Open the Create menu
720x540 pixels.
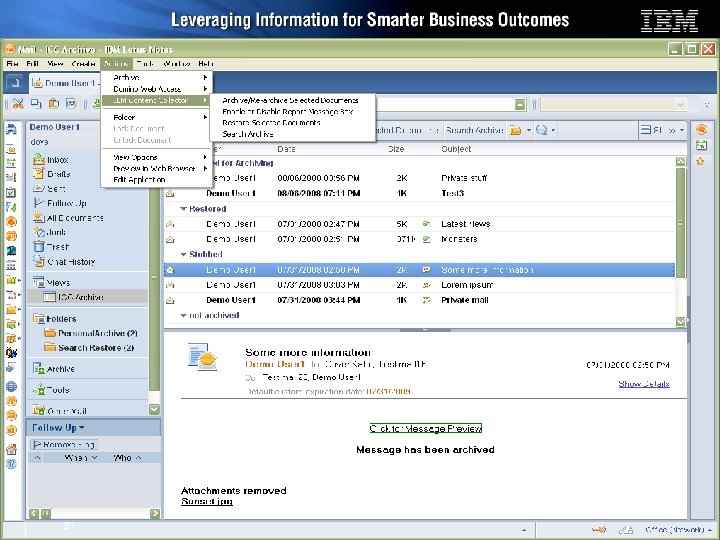click(x=84, y=64)
